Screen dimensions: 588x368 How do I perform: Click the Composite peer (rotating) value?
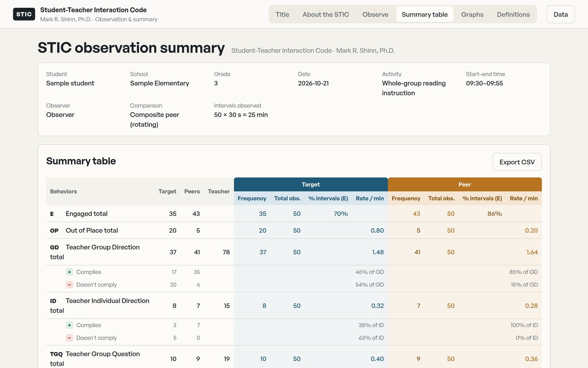click(154, 120)
